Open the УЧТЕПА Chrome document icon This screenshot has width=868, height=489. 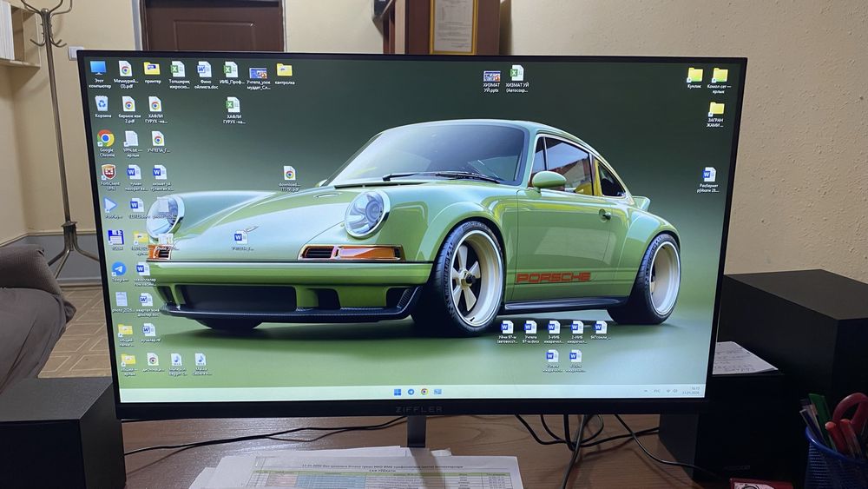[x=158, y=142]
